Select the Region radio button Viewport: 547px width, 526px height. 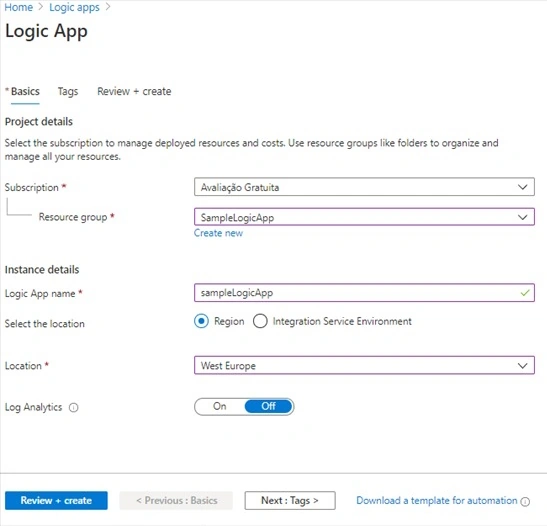[202, 321]
